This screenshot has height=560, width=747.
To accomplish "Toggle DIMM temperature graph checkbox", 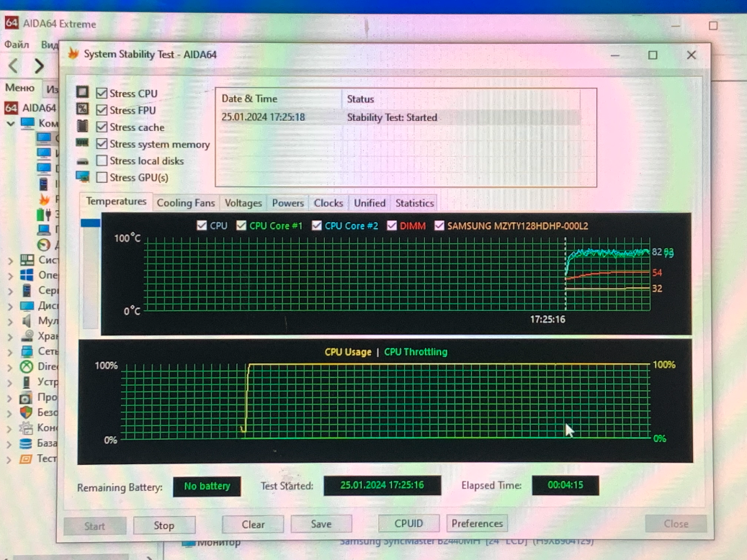I will [392, 225].
